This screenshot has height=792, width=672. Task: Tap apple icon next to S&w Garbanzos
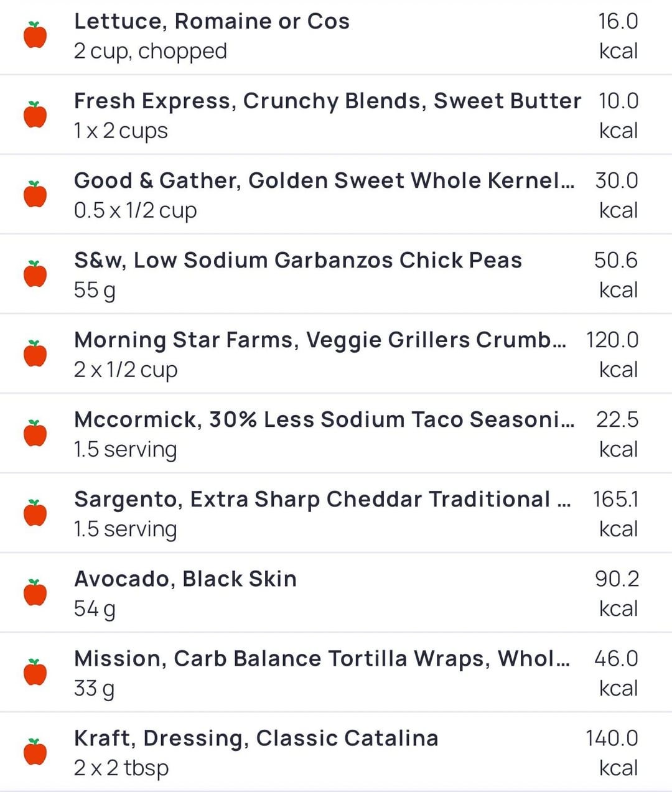[35, 274]
